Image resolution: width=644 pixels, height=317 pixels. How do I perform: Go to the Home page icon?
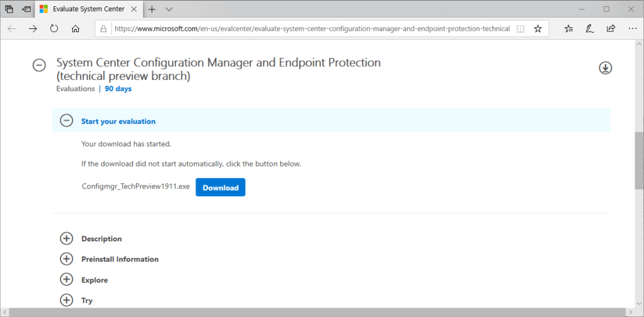tap(76, 28)
